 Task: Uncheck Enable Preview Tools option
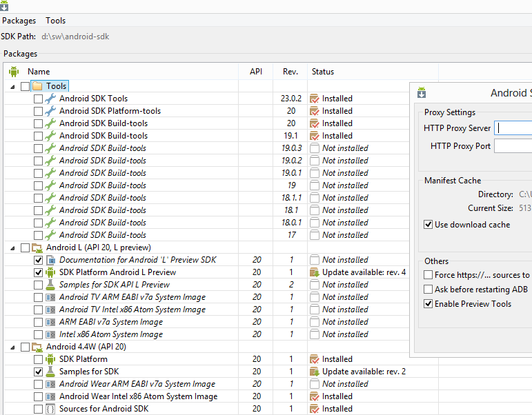point(428,304)
